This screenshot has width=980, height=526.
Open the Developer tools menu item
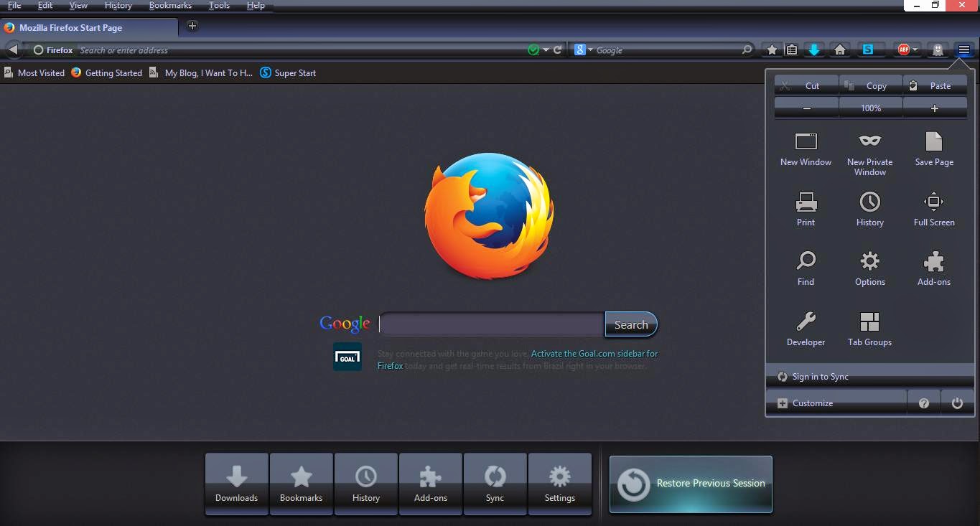point(806,329)
